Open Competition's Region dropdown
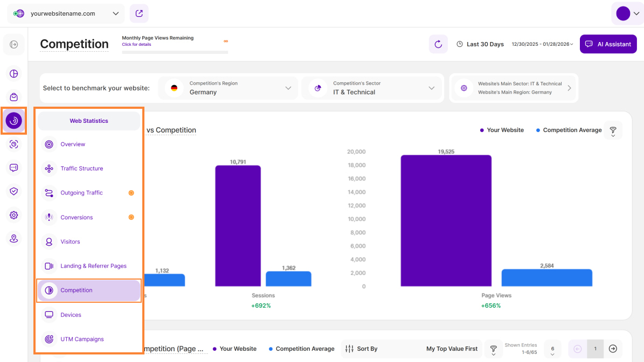Screen dimensions: 644x362 pyautogui.click(x=228, y=88)
